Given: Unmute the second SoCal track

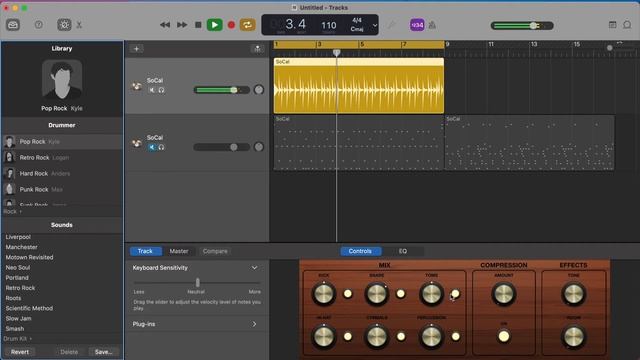Looking at the screenshot, I should 152,147.
